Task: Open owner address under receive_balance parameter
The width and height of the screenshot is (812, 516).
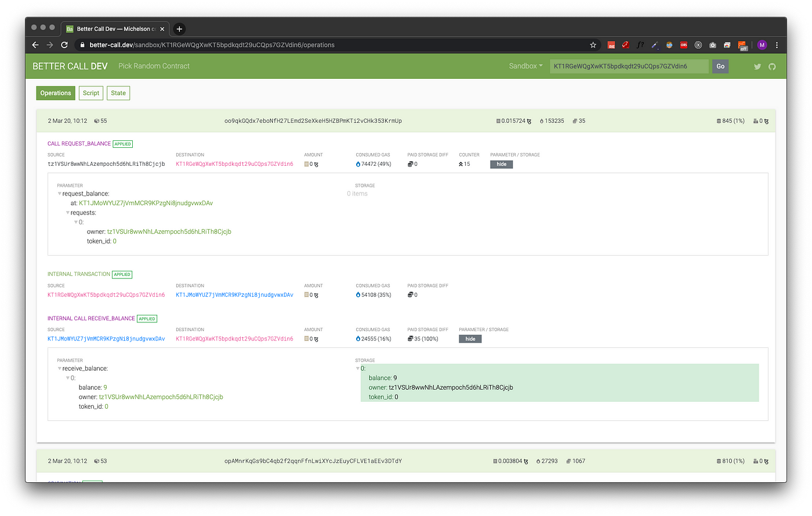Action: pos(161,397)
